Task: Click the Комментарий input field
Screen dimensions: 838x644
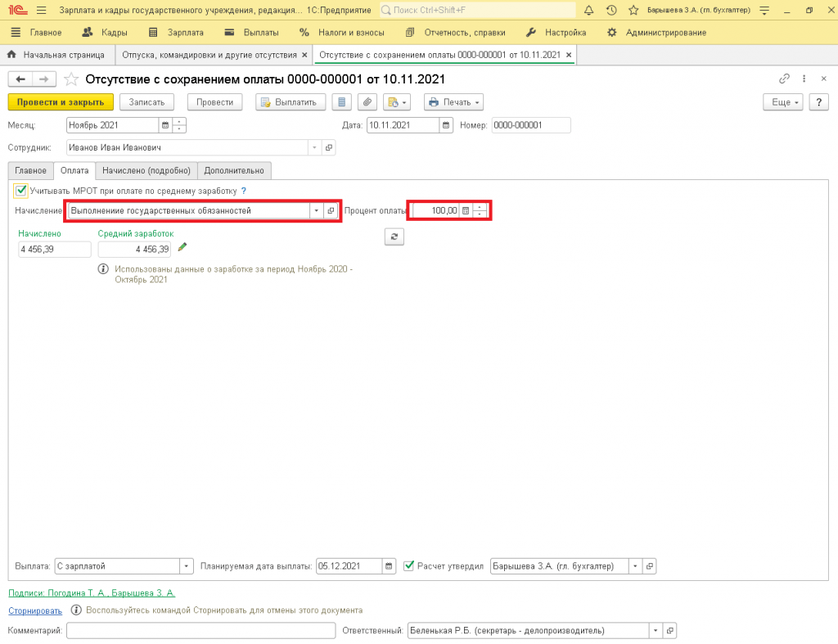Action: [201, 630]
